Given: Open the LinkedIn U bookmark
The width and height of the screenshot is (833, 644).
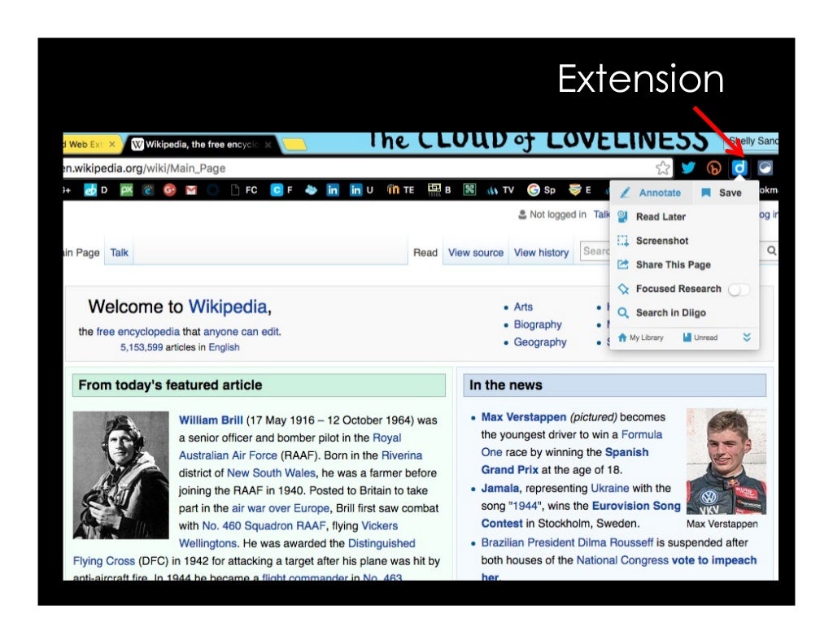Looking at the screenshot, I should 361,190.
